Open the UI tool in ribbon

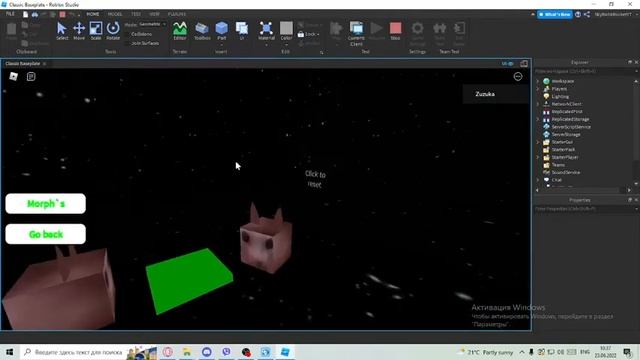pyautogui.click(x=242, y=31)
